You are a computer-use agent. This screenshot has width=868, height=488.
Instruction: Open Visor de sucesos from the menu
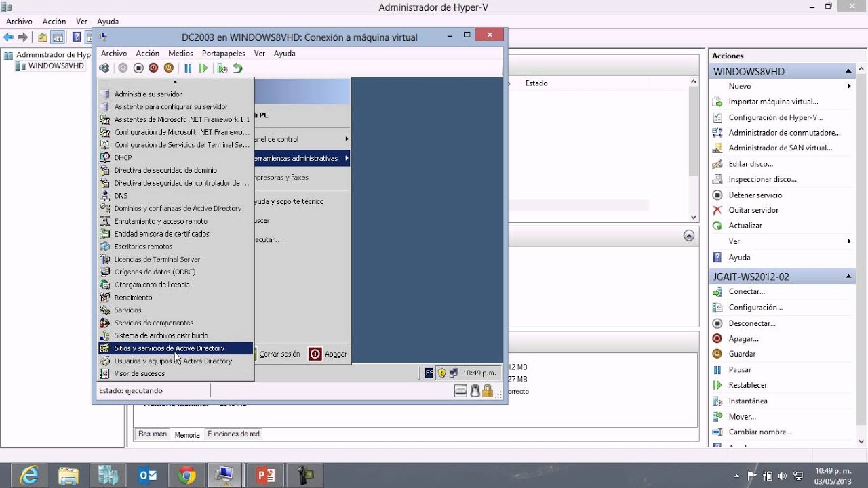176,373
